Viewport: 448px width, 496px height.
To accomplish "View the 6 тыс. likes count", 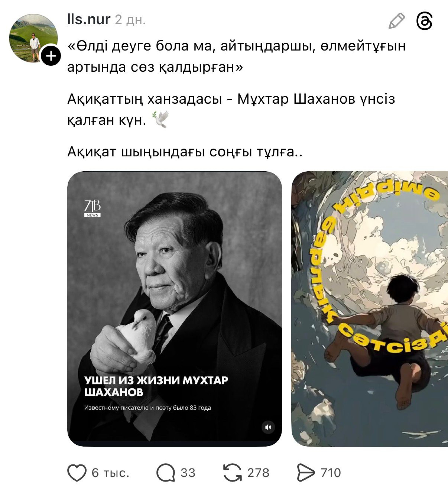I will coord(110,473).
